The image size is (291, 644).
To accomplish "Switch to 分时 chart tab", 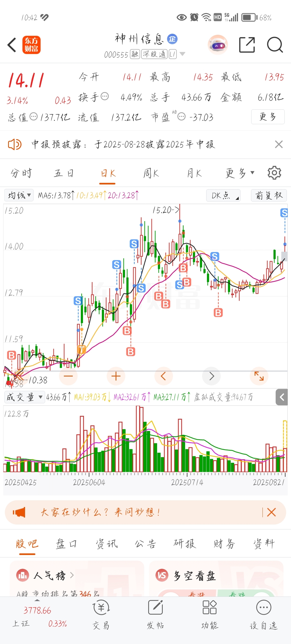I will (x=21, y=173).
